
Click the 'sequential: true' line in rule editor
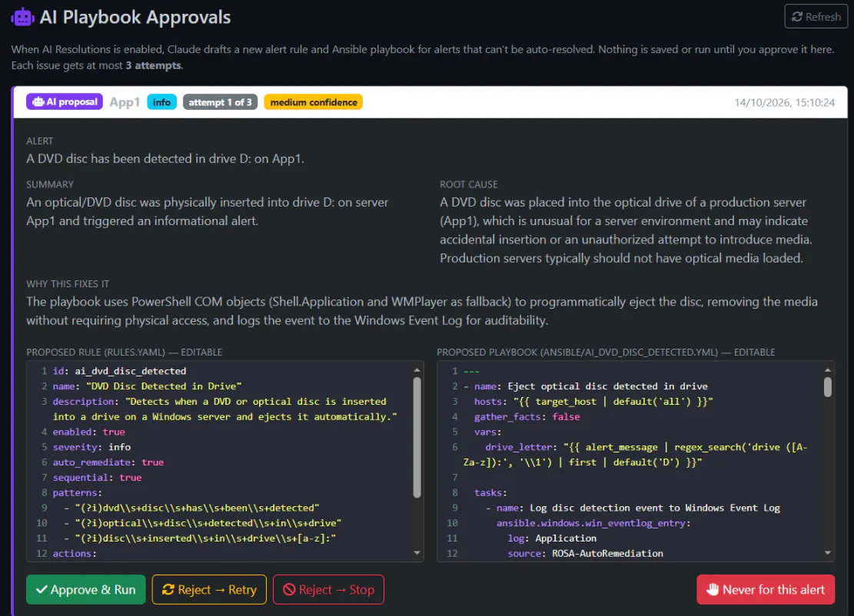[97, 478]
